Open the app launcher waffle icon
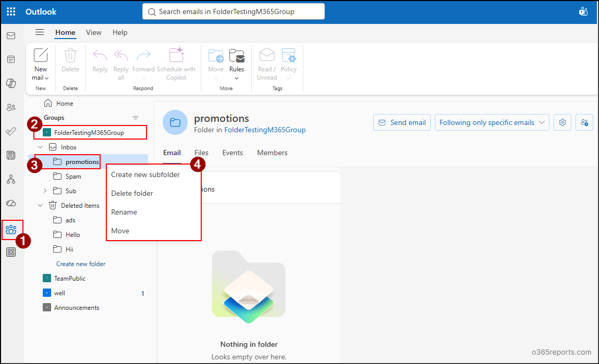 click(11, 12)
